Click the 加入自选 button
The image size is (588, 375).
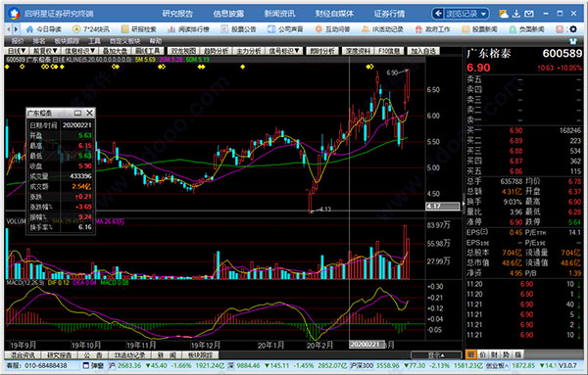click(423, 51)
